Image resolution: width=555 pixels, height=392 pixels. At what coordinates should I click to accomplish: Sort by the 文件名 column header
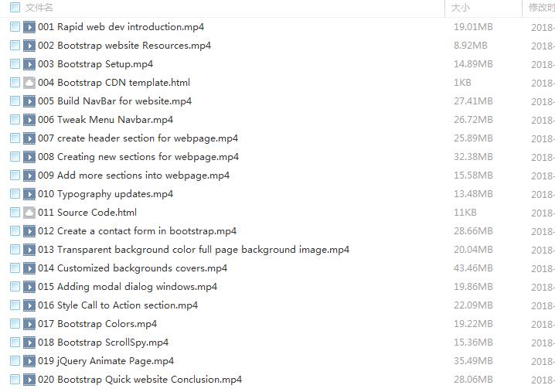(39, 8)
